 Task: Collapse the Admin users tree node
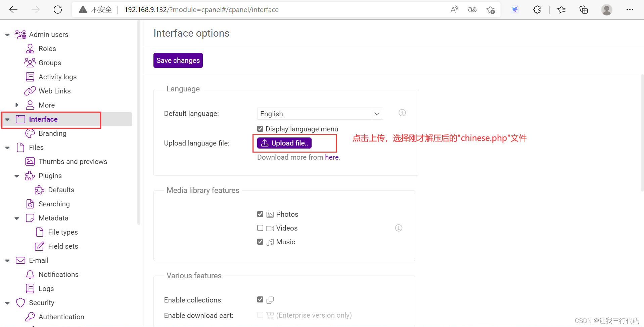(7, 35)
